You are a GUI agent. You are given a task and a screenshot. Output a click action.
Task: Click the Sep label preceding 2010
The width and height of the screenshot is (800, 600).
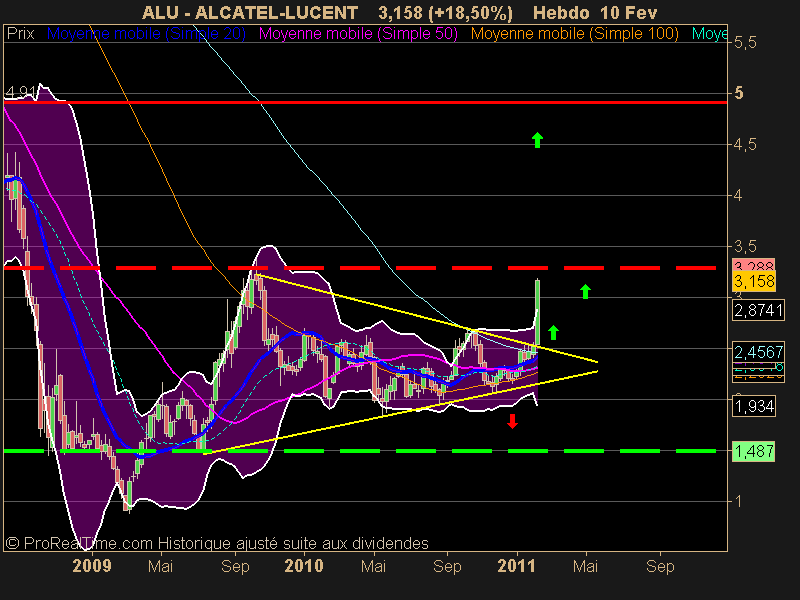coord(235,566)
